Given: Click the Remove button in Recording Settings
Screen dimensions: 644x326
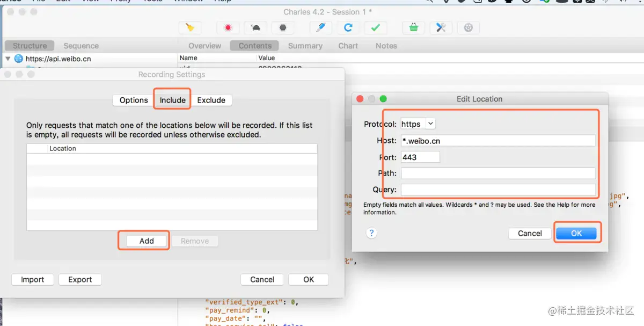Looking at the screenshot, I should point(195,241).
